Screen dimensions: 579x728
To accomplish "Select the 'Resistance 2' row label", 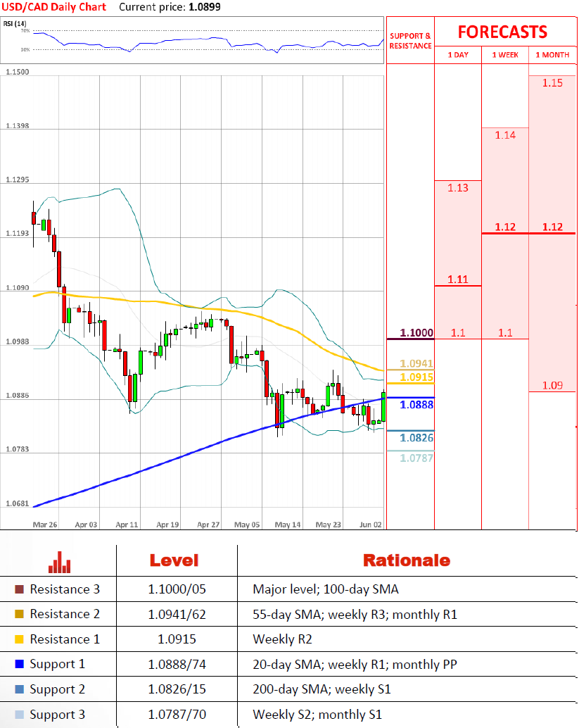I will (65, 614).
